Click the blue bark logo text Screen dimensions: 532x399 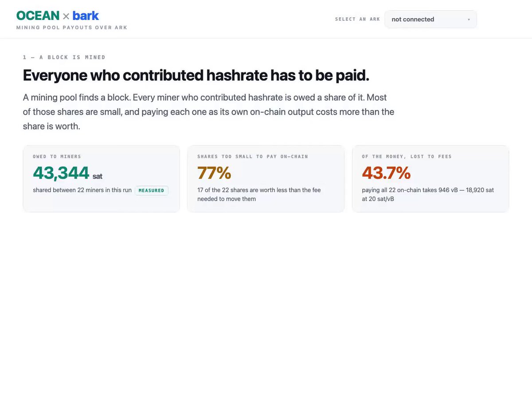point(86,16)
